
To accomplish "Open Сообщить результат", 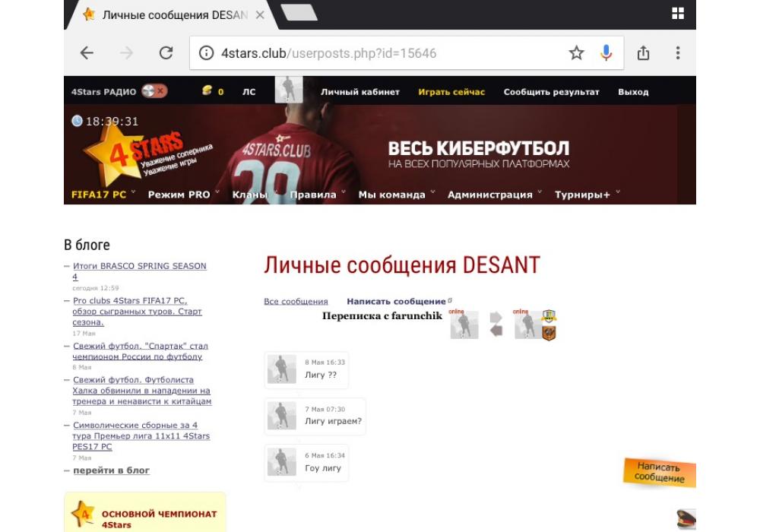I will [x=552, y=92].
